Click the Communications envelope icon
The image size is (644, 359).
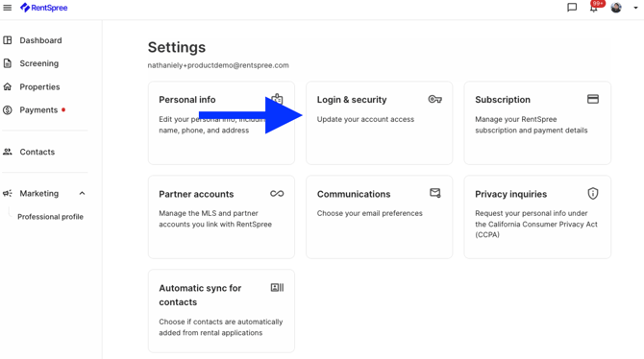point(435,193)
